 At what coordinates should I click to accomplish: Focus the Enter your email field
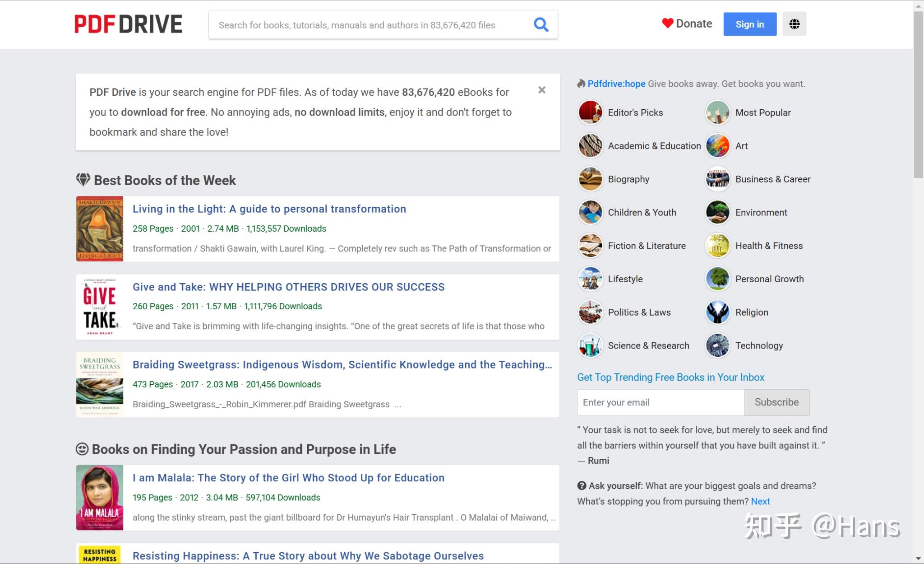click(660, 402)
